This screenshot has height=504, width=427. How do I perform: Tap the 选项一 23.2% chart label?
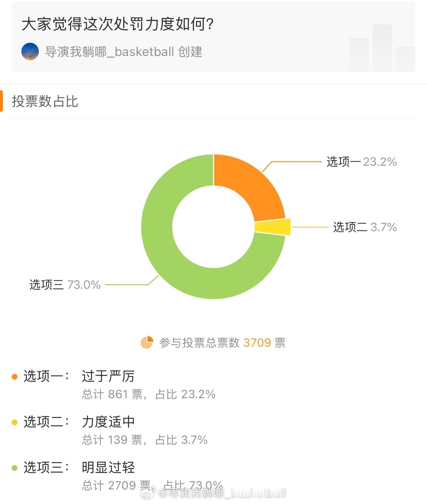[362, 162]
